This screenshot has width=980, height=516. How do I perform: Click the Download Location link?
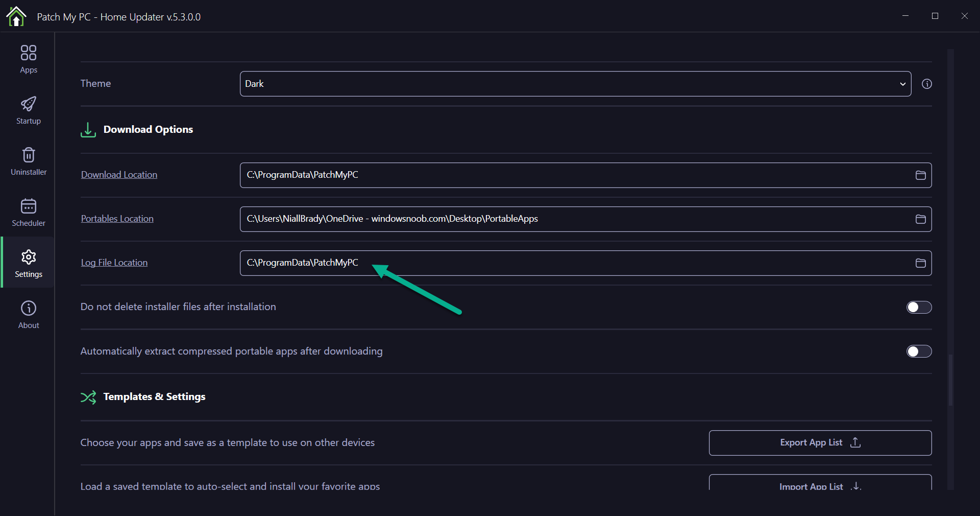pyautogui.click(x=119, y=175)
